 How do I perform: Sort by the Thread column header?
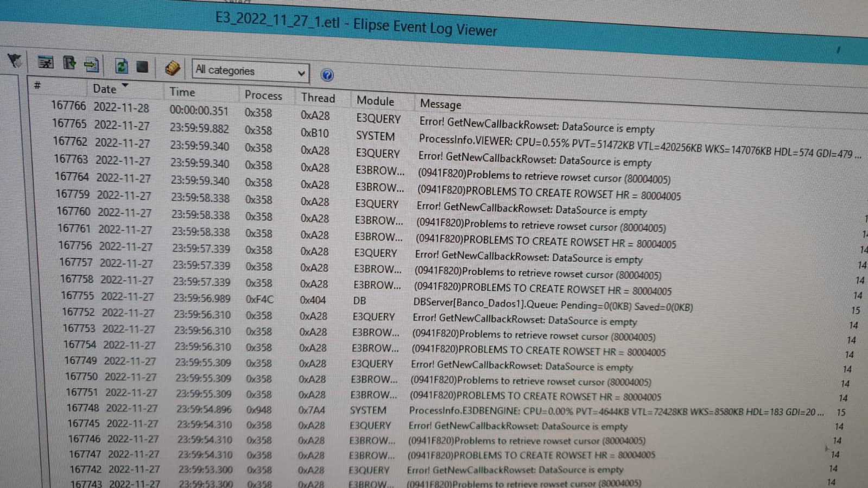click(x=318, y=98)
